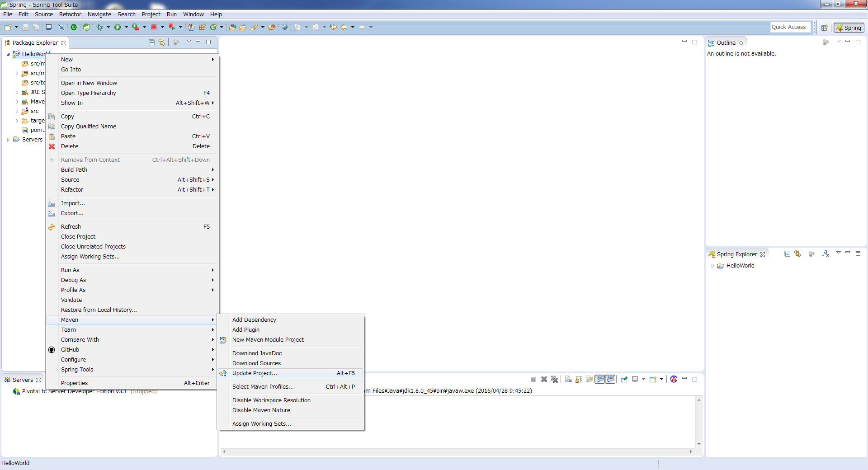Expand the Servers project tree node
Image resolution: width=868 pixels, height=470 pixels.
[x=9, y=140]
